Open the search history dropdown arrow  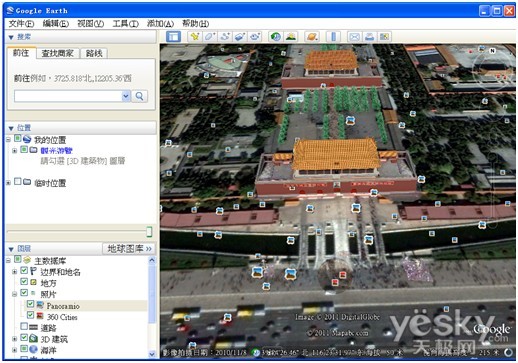(126, 96)
